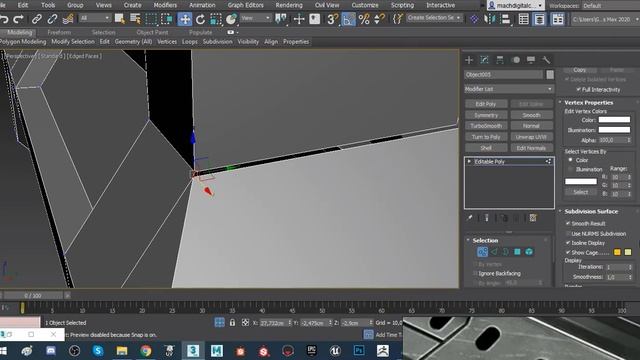Screen dimensions: 640x360
Task: Collapse the Subdivision Surface rollout
Action: [560, 211]
